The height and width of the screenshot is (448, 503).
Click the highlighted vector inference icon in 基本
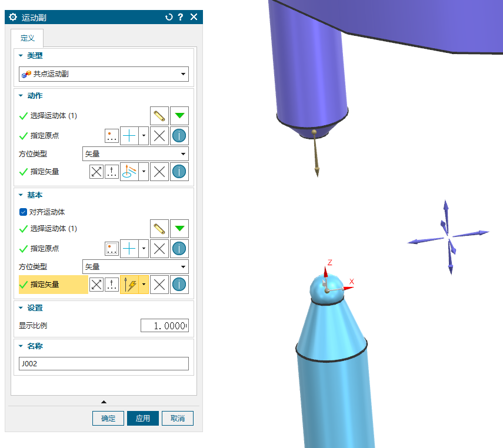pos(129,285)
